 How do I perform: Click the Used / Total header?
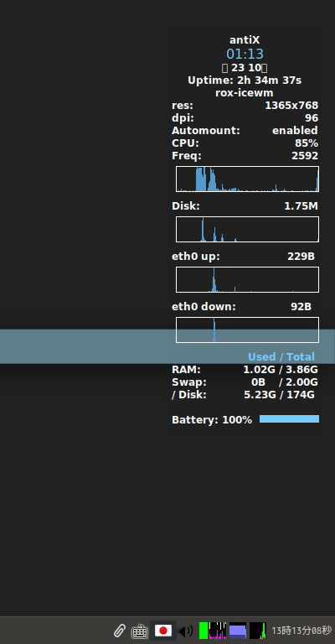pos(281,357)
